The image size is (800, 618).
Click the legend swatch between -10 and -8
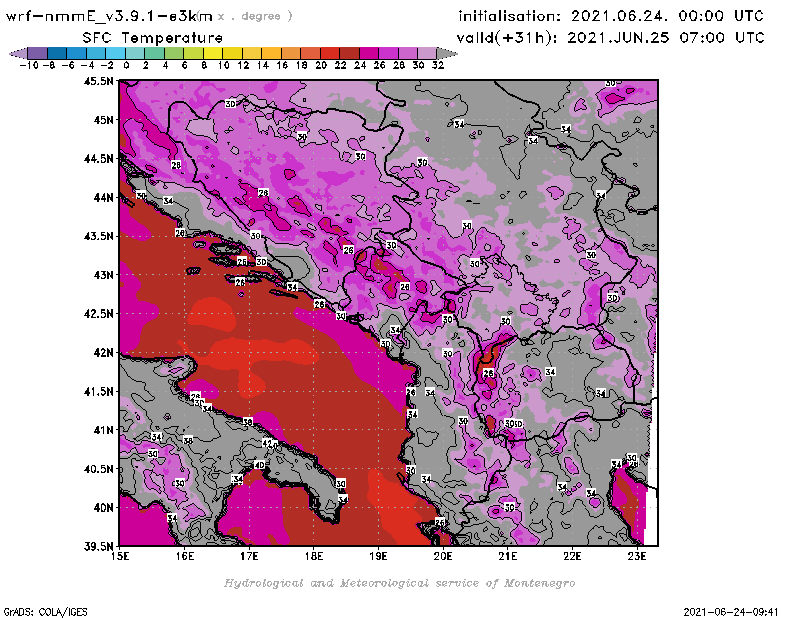[x=37, y=53]
